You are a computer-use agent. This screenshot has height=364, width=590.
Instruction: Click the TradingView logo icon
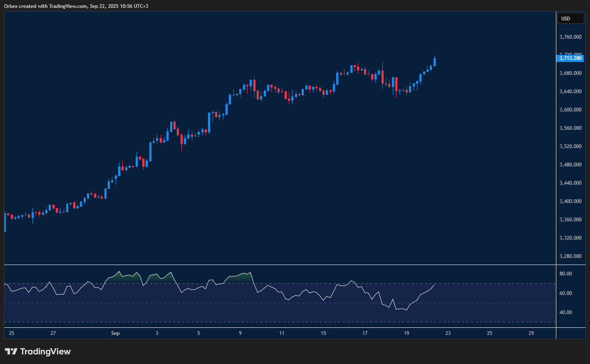(11, 352)
